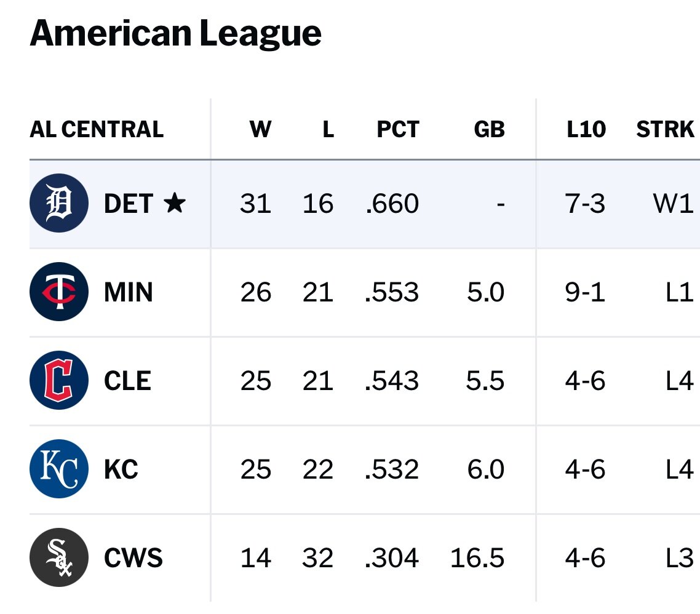Open the DET team link
The image size is (700, 614).
pyautogui.click(x=128, y=204)
